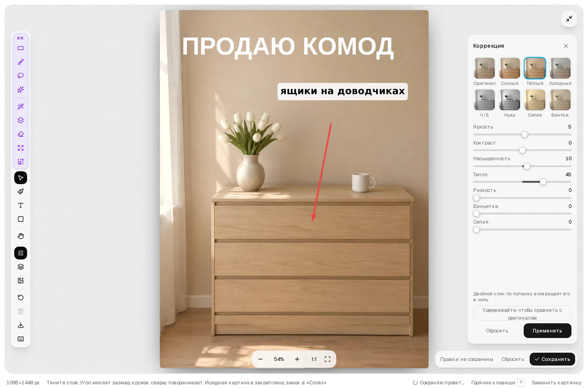Choose the Text tool

coord(21,205)
